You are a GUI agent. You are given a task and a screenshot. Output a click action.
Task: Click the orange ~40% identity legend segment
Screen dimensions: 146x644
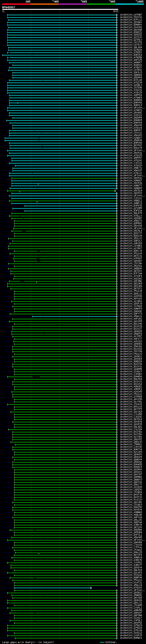tap(45, 4)
